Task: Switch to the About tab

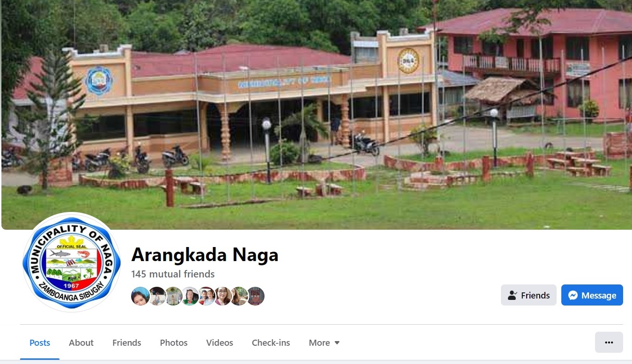Action: [81, 343]
